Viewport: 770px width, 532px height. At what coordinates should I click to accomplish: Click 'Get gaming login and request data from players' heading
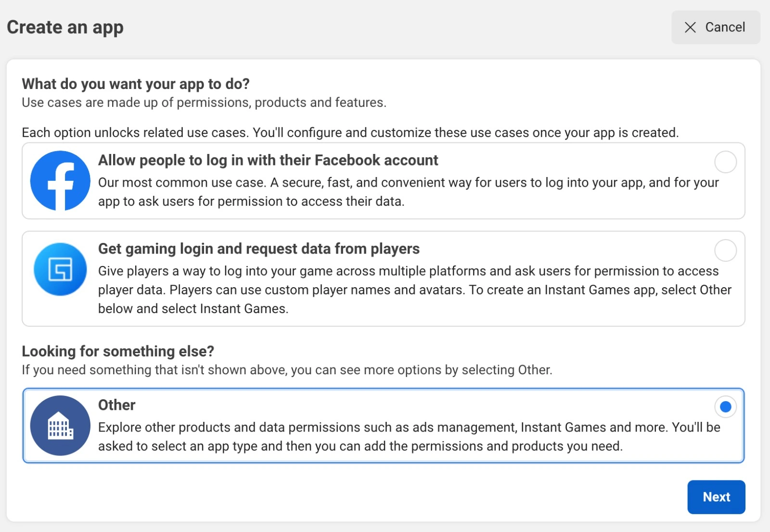coord(259,249)
